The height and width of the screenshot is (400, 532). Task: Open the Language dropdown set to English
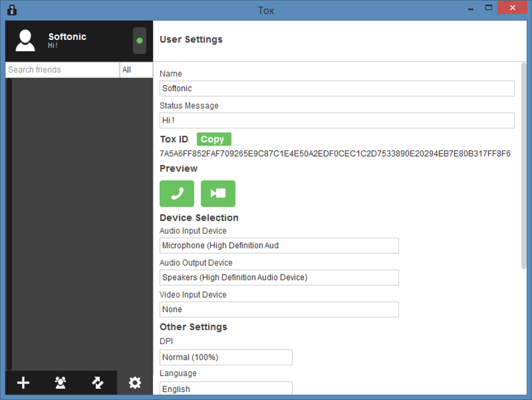(x=226, y=389)
